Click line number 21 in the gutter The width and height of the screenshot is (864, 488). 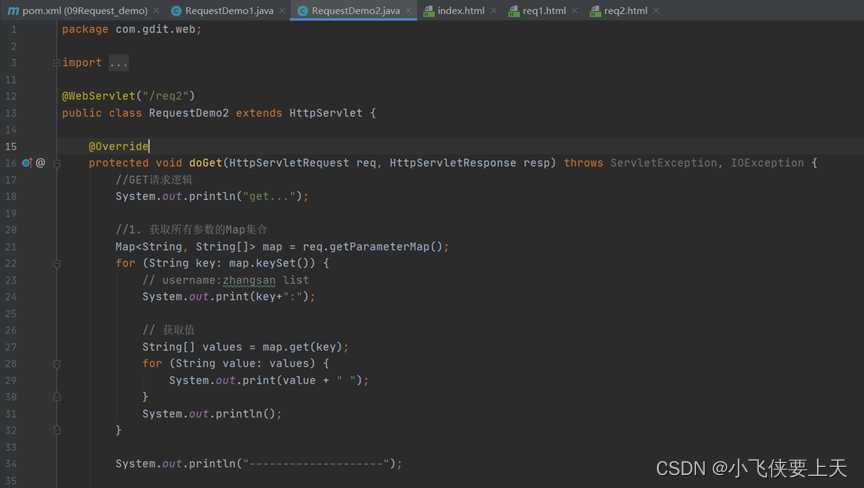11,247
